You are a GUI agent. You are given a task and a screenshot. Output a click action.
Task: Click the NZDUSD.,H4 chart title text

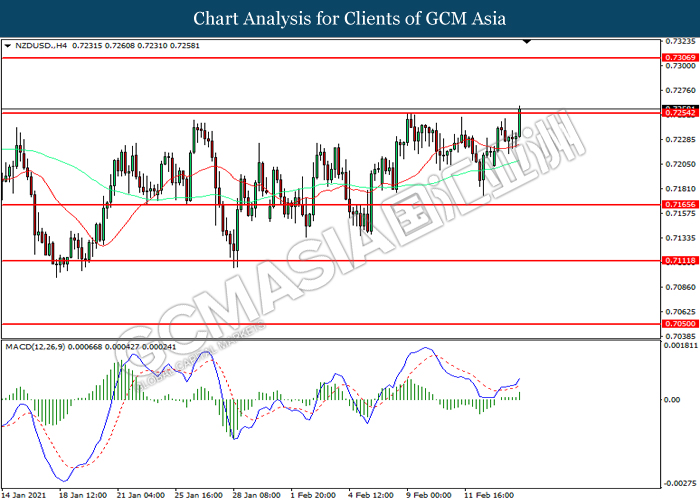pyautogui.click(x=41, y=46)
